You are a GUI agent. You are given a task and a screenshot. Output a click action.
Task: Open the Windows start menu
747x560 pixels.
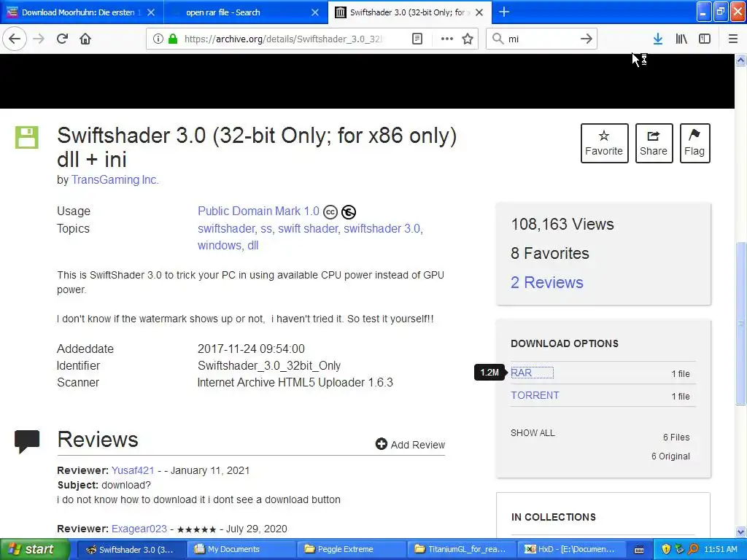point(34,549)
